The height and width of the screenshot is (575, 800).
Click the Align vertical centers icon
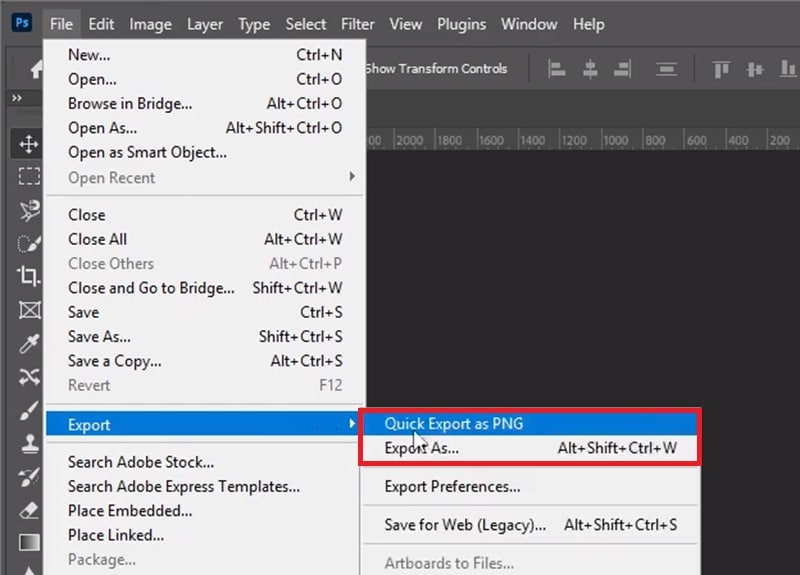[755, 69]
